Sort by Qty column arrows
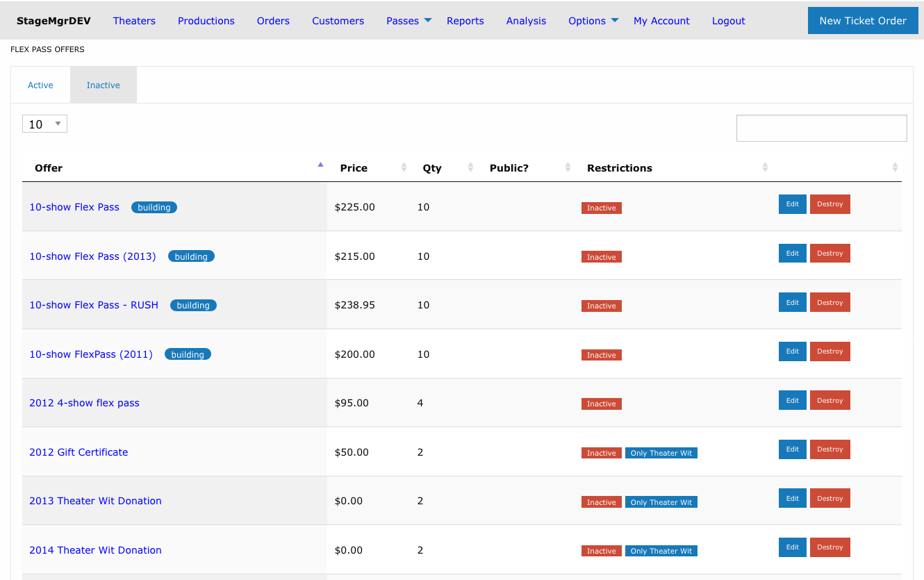This screenshot has width=924, height=580. tap(470, 167)
